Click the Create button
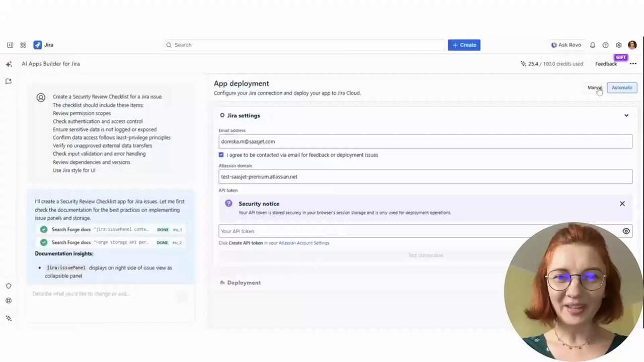This screenshot has height=362, width=644. pyautogui.click(x=464, y=45)
